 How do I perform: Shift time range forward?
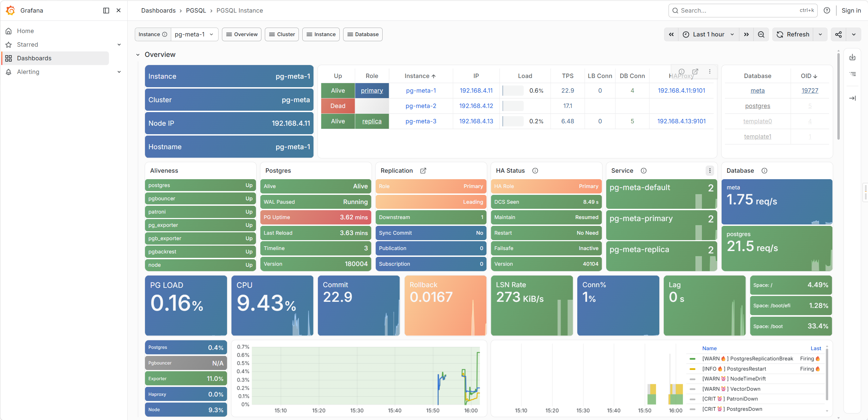tap(746, 34)
